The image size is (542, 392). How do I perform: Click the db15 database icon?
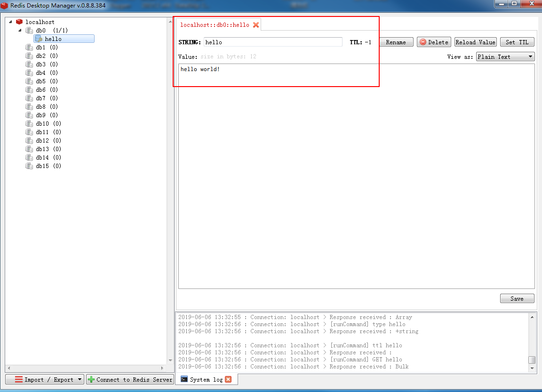[29, 166]
